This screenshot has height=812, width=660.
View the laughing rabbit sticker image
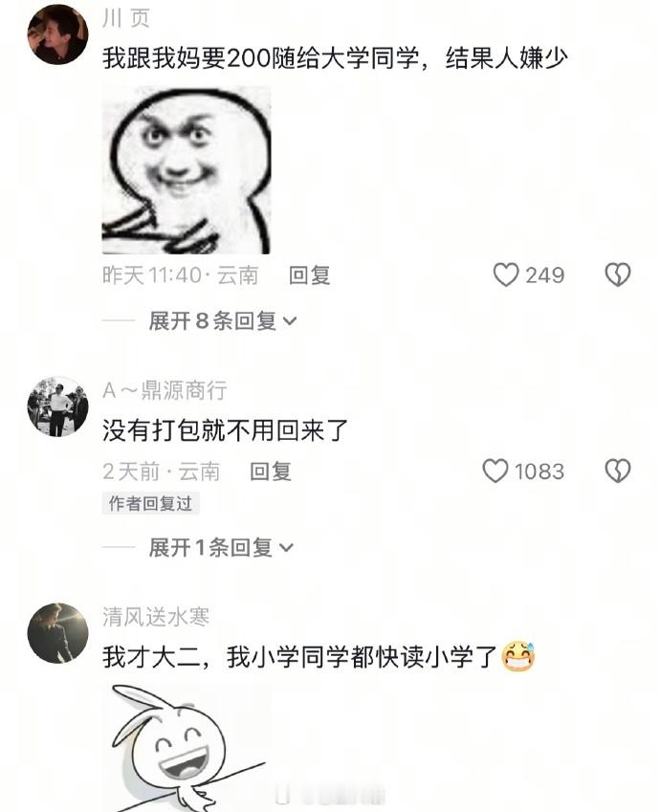pyautogui.click(x=187, y=747)
